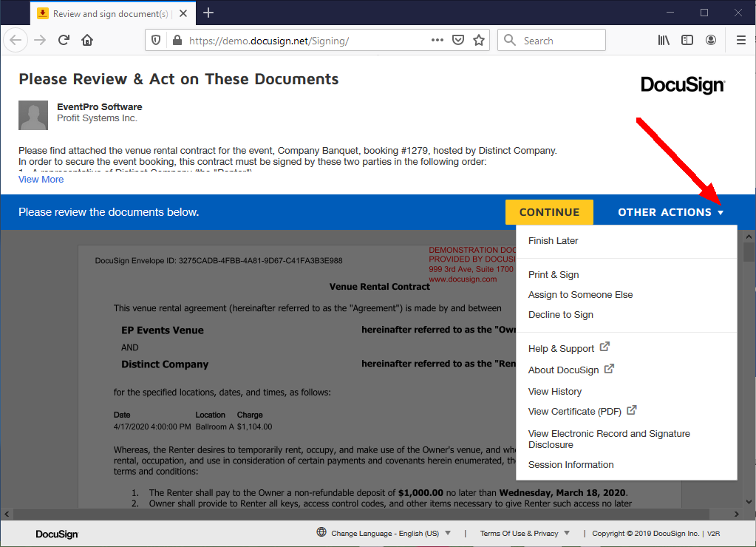Click the yellow Continue button

tap(549, 212)
